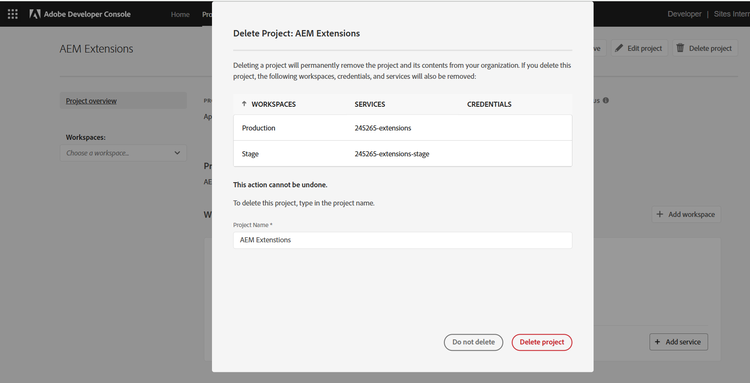Click Edit project button behind dialog
The height and width of the screenshot is (383, 750).
(639, 48)
